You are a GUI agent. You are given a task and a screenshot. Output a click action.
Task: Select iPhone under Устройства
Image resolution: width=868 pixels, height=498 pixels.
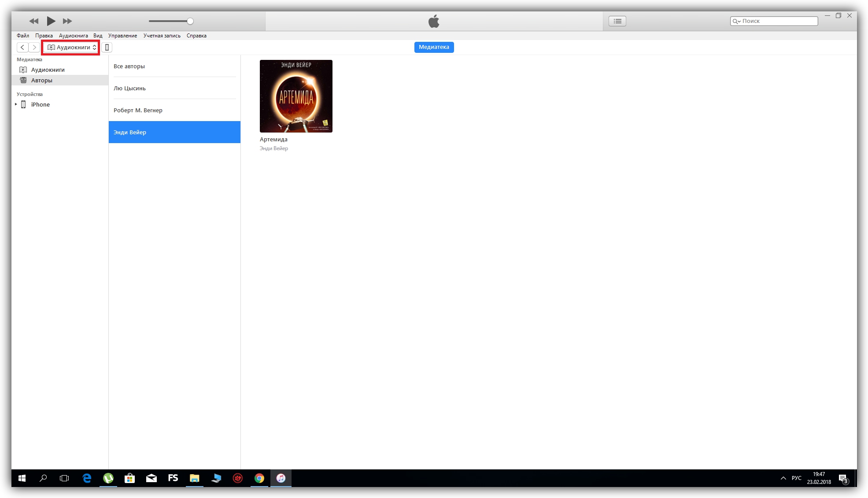tap(60, 104)
